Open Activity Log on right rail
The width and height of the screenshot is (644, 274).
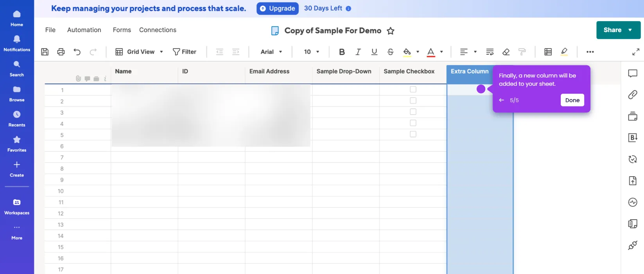point(633,202)
